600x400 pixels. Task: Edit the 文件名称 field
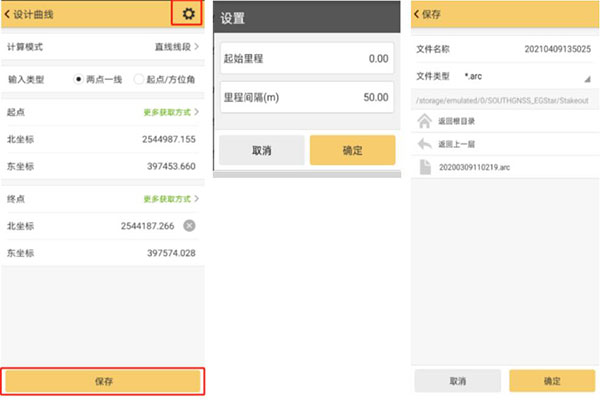click(557, 48)
